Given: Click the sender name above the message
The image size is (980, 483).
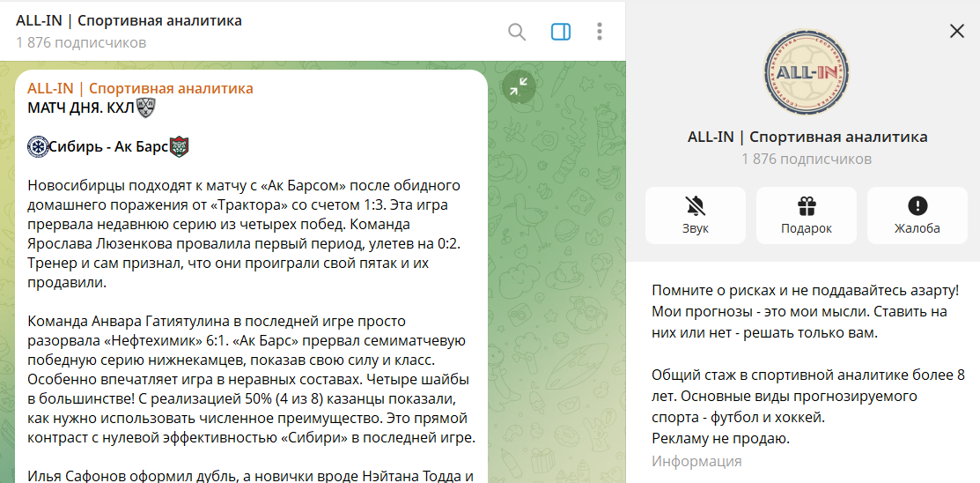Looking at the screenshot, I should [x=140, y=88].
